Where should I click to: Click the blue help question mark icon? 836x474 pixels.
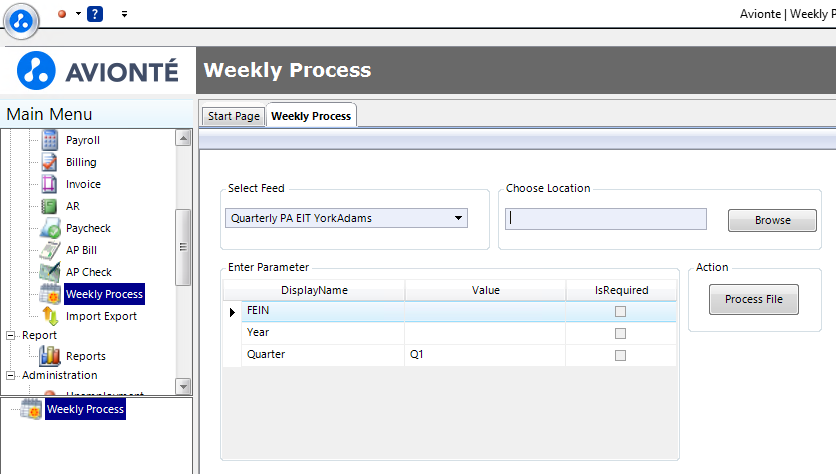[x=95, y=14]
